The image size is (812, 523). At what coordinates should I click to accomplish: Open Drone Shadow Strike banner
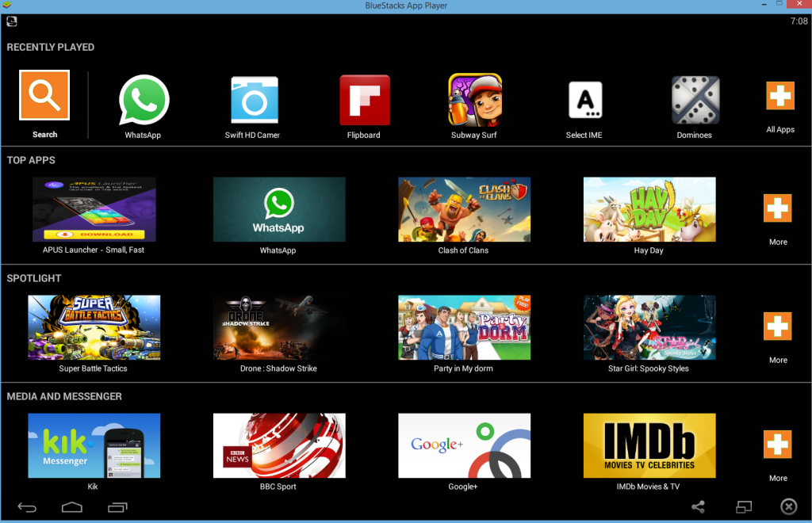click(x=279, y=327)
